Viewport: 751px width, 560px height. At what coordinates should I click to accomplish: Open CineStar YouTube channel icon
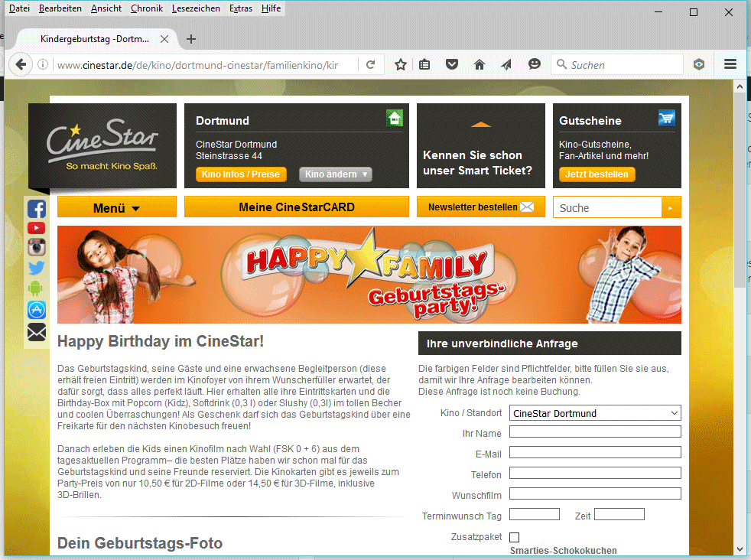tap(37, 228)
